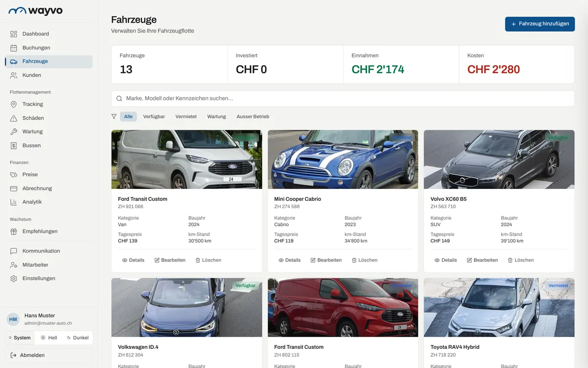Screen dimensions: 588x368
Task: Click the Abrechnung card icon
Action: (14, 188)
